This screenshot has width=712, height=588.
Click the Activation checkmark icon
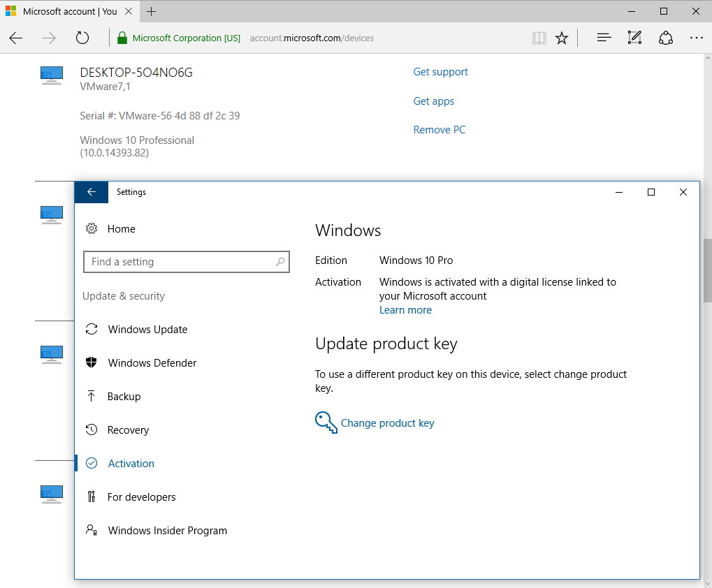coord(92,463)
